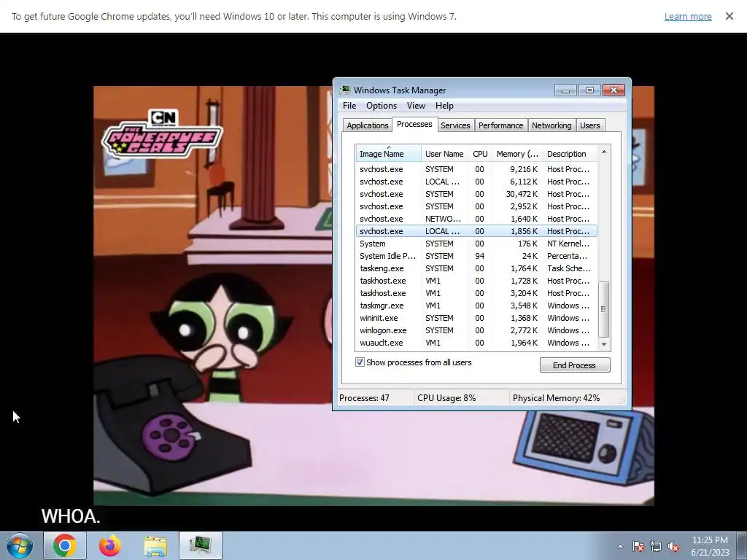Select the taskhost.exe row using 3,204 K
Viewport: 747px width, 560px height.
click(476, 293)
